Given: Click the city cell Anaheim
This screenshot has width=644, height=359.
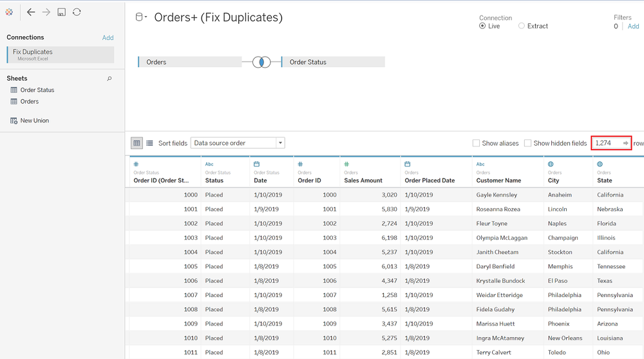Looking at the screenshot, I should [x=560, y=195].
